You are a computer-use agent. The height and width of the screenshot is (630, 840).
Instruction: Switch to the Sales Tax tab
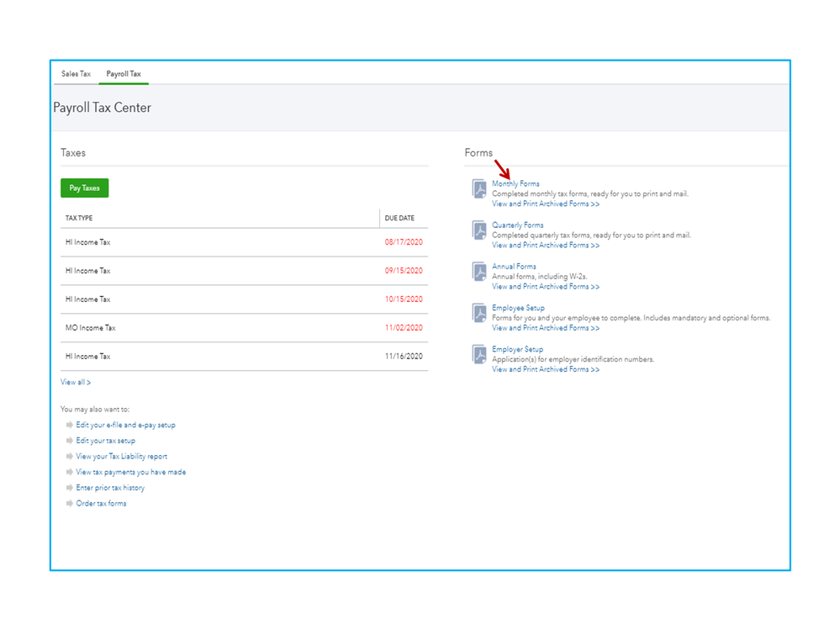pyautogui.click(x=76, y=74)
